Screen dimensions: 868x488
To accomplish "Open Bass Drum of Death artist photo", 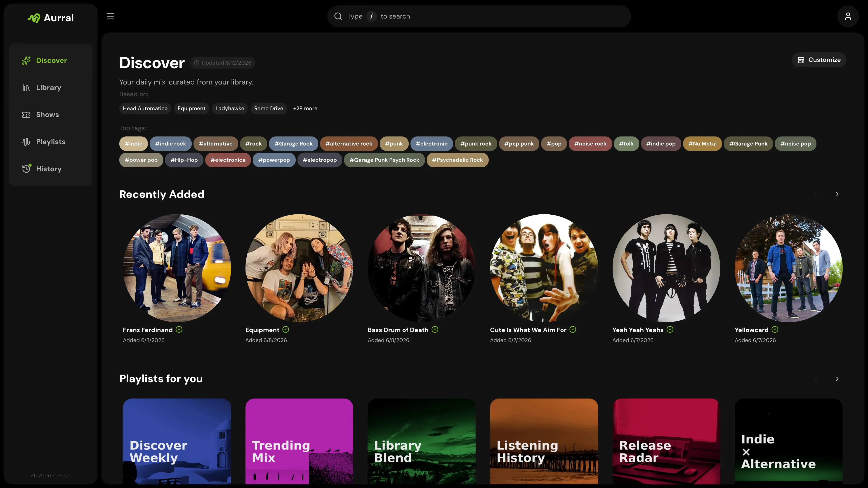I will point(422,268).
